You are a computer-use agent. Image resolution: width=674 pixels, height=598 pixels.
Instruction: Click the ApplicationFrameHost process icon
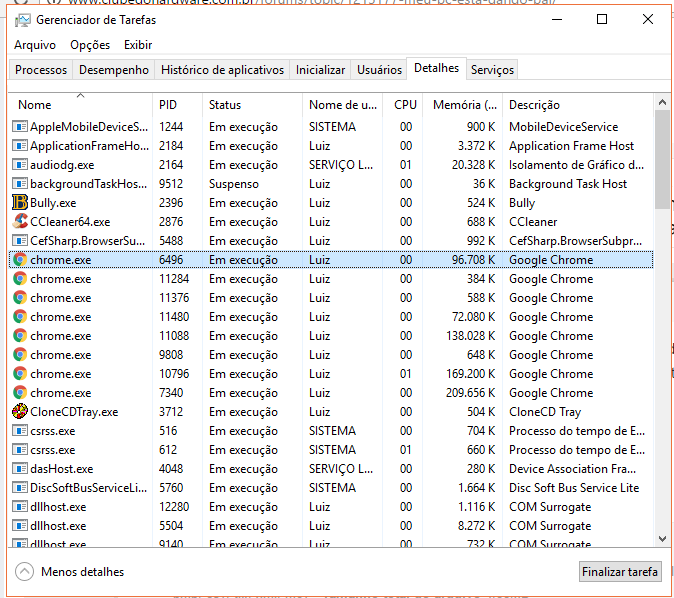(x=20, y=146)
